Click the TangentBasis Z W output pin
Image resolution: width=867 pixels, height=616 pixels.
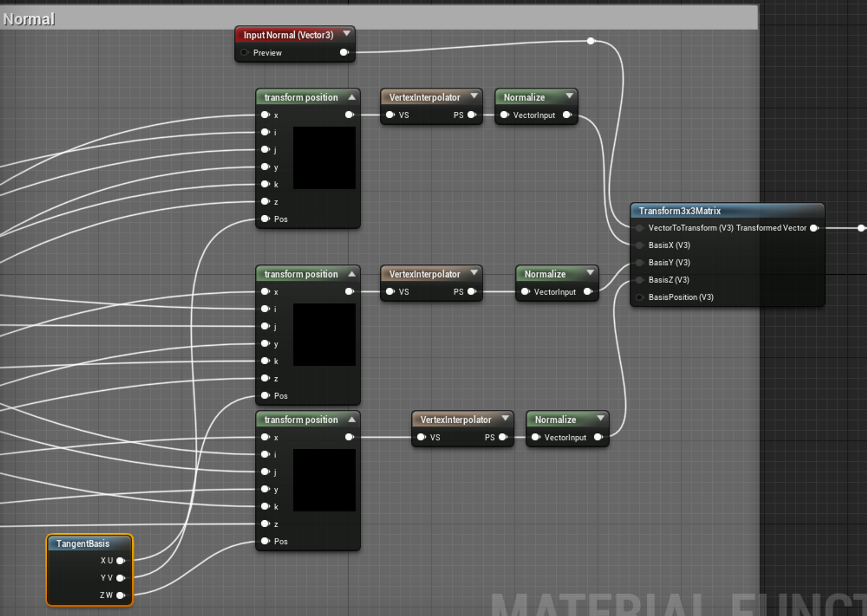coord(121,595)
